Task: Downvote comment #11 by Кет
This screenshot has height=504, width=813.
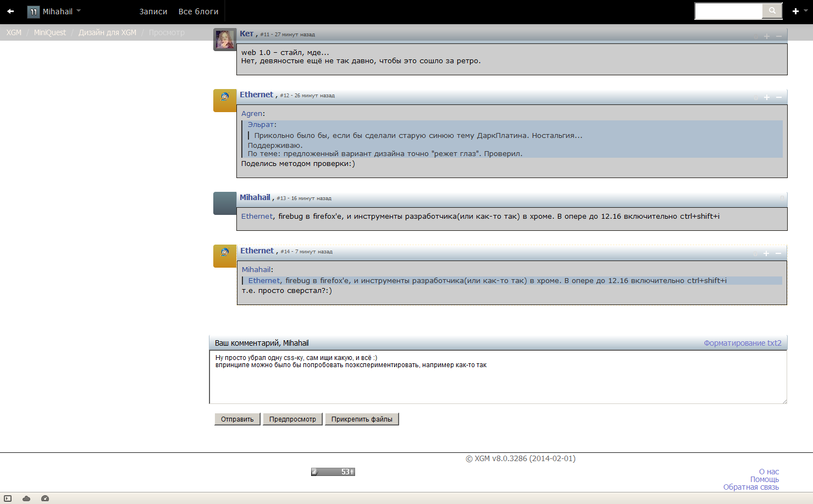Action: click(779, 36)
